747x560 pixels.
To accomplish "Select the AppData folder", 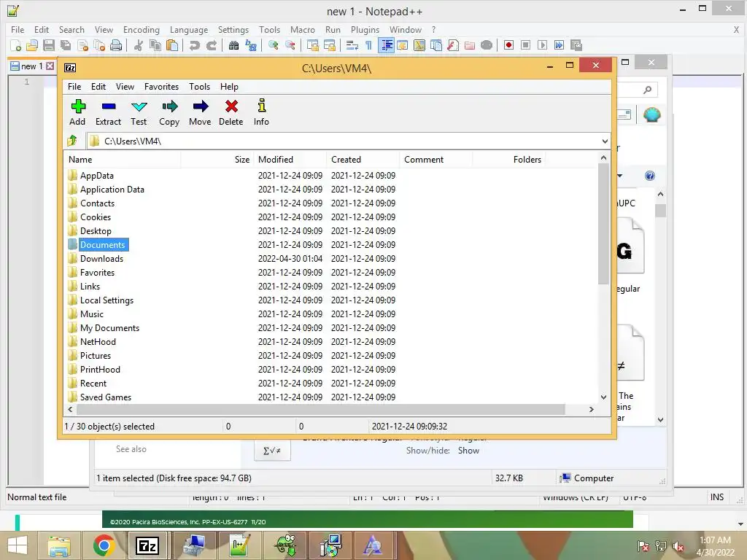I will pos(97,176).
